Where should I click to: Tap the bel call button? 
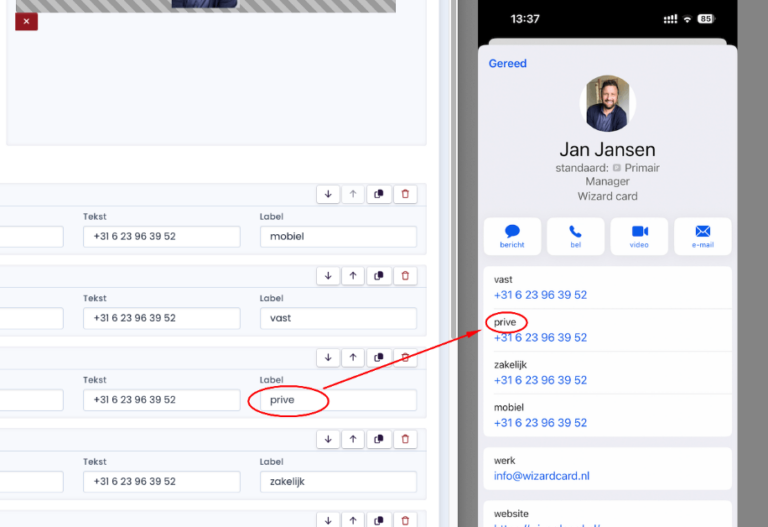(575, 236)
